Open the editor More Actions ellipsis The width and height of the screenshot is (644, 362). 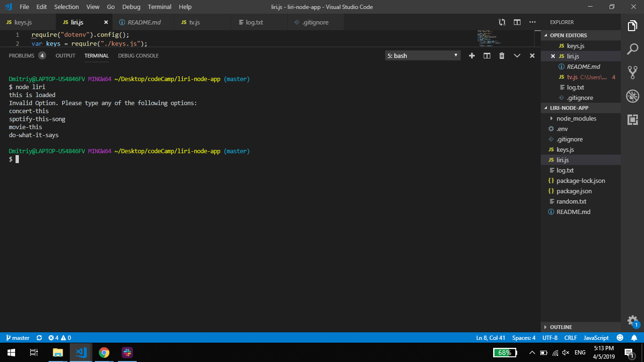tap(532, 22)
